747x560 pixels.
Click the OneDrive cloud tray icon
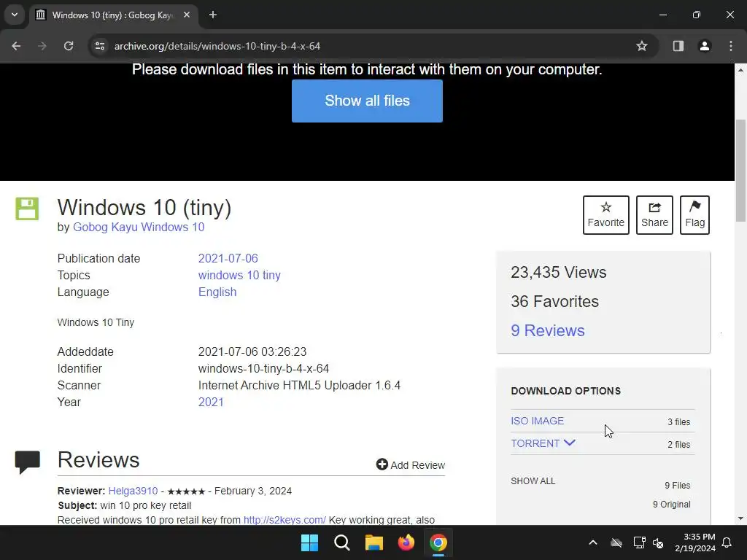616,542
